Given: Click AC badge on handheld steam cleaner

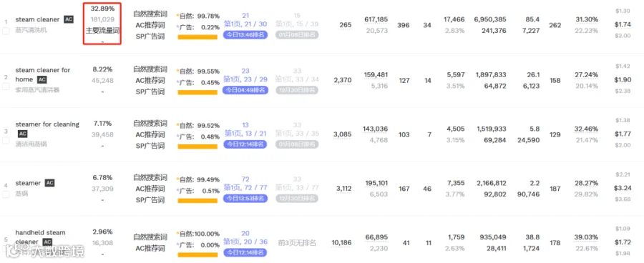Looking at the screenshot, I should [48, 242].
